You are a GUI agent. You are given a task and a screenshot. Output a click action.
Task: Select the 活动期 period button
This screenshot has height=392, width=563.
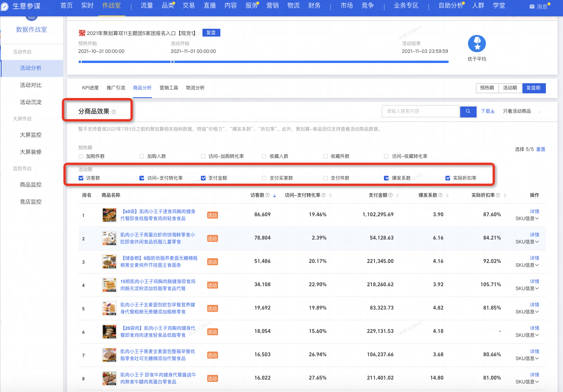click(510, 88)
